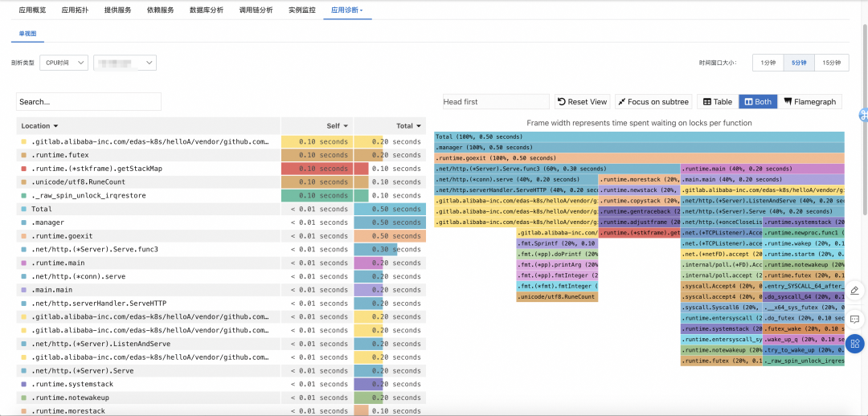Click the blue shortcut circle icon at right edge
This screenshot has width=868, height=416.
point(863,115)
